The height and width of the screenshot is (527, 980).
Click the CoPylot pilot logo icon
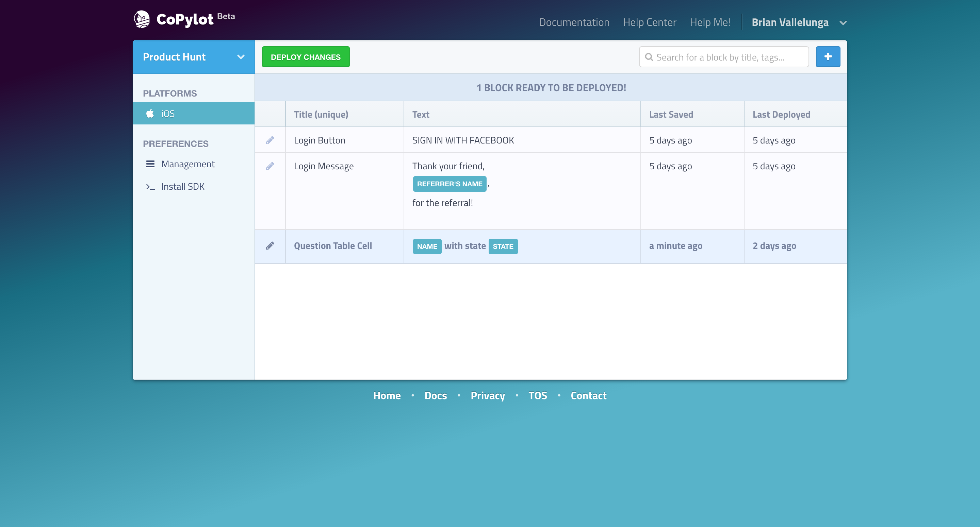tap(142, 19)
